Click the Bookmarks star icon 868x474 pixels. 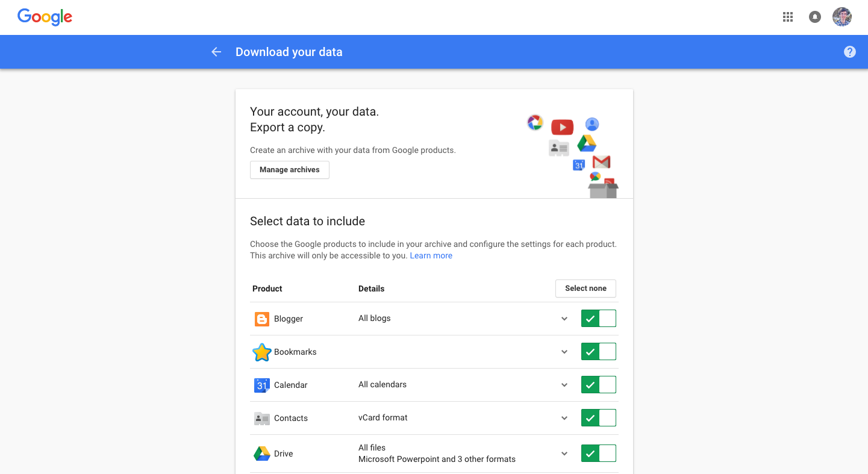[x=262, y=352]
